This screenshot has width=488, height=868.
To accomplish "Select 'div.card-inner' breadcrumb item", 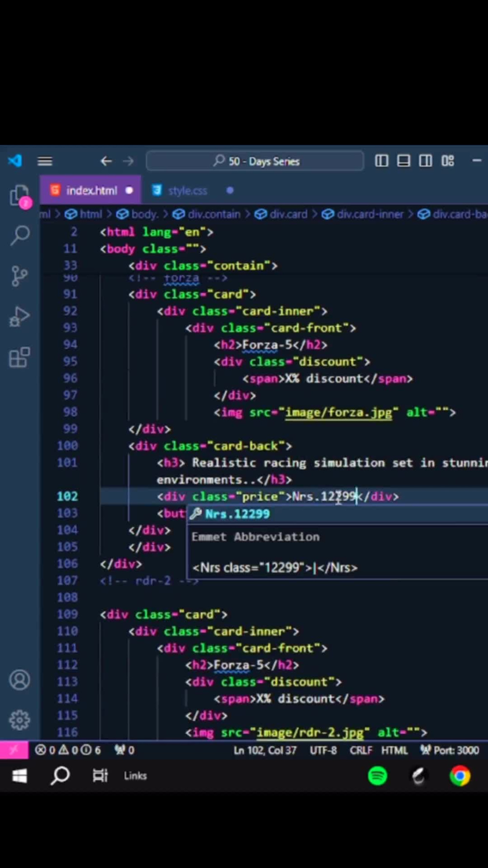I will pyautogui.click(x=370, y=214).
